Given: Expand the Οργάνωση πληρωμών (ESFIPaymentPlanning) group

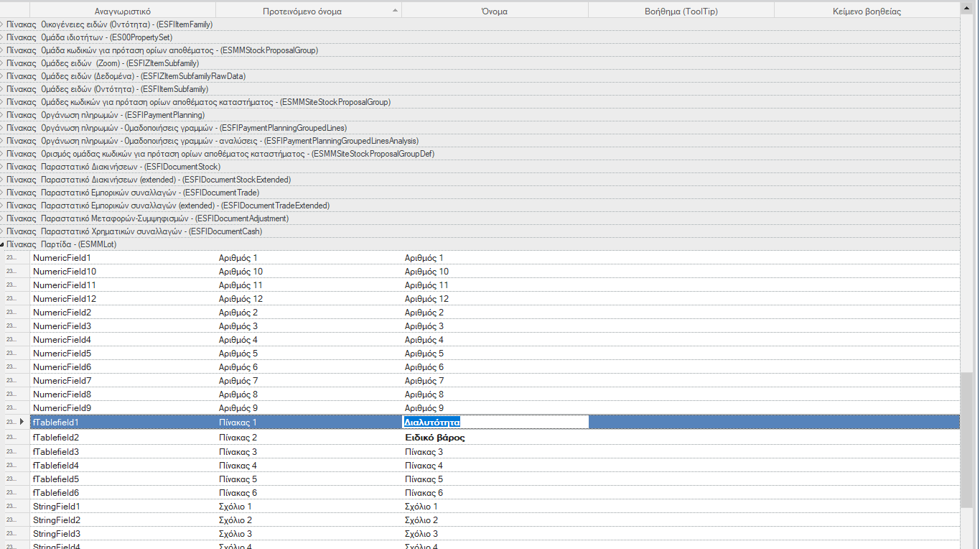Looking at the screenshot, I should (x=2, y=115).
